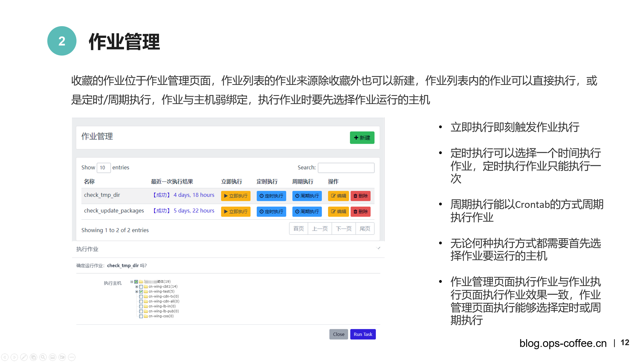Viewport: 644px width, 362px height.
Task: Activate the zoom magnifier tool
Action: [43, 357]
